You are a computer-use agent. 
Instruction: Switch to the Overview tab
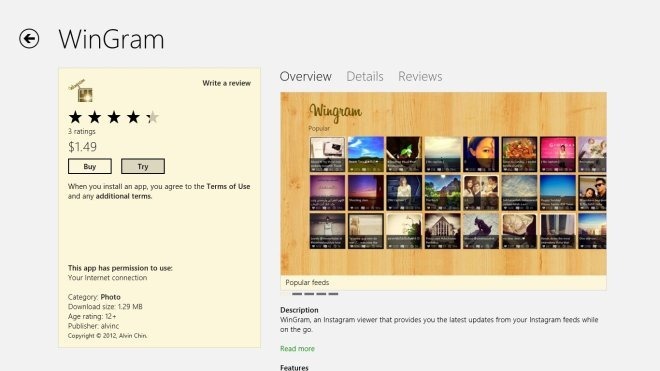[306, 76]
